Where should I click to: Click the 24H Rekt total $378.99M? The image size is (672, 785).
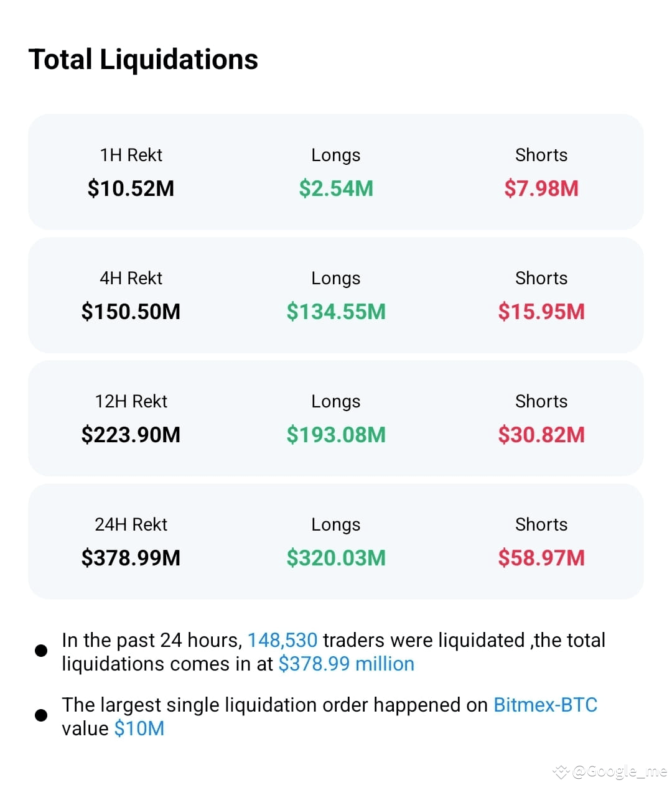131,558
